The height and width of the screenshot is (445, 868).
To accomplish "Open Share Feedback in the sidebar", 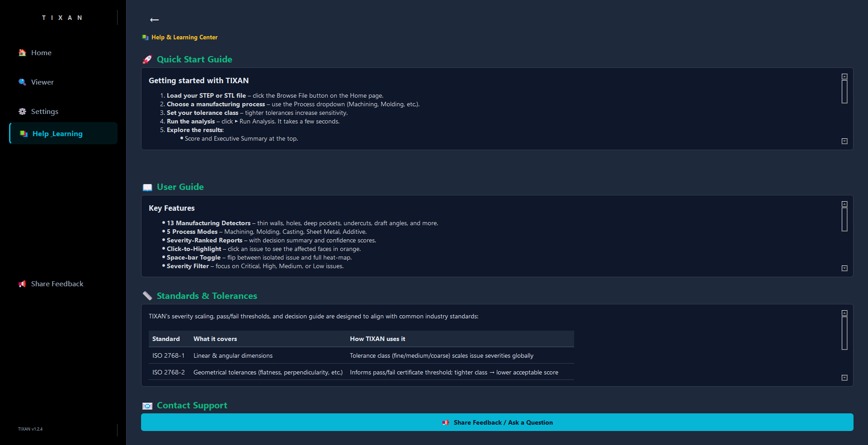I will click(x=63, y=284).
